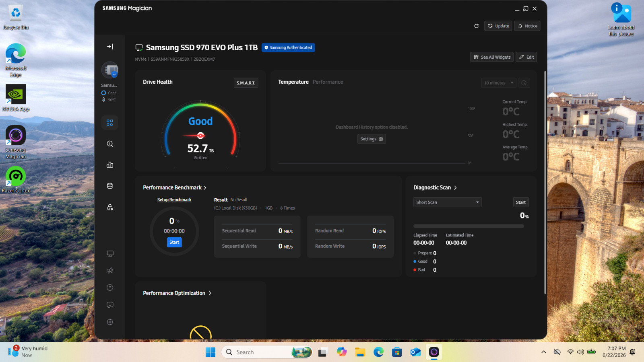Open the help question mark sidebar icon
644x362 pixels.
click(110, 288)
